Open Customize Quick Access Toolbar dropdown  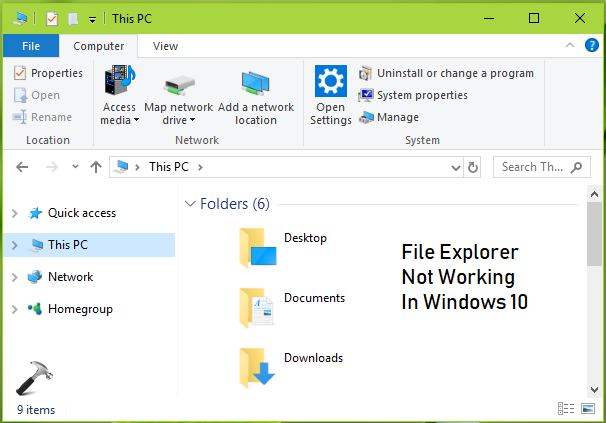(x=92, y=19)
